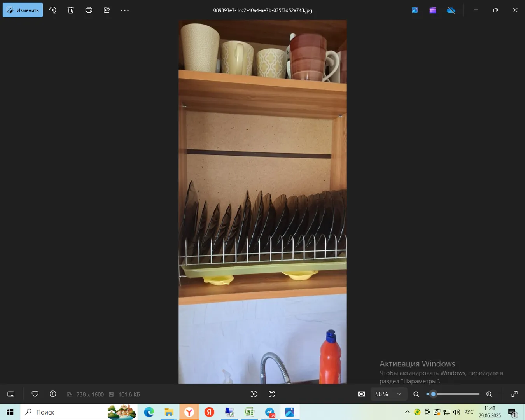Print the image with the printer icon
The width and height of the screenshot is (525, 420).
pos(89,10)
